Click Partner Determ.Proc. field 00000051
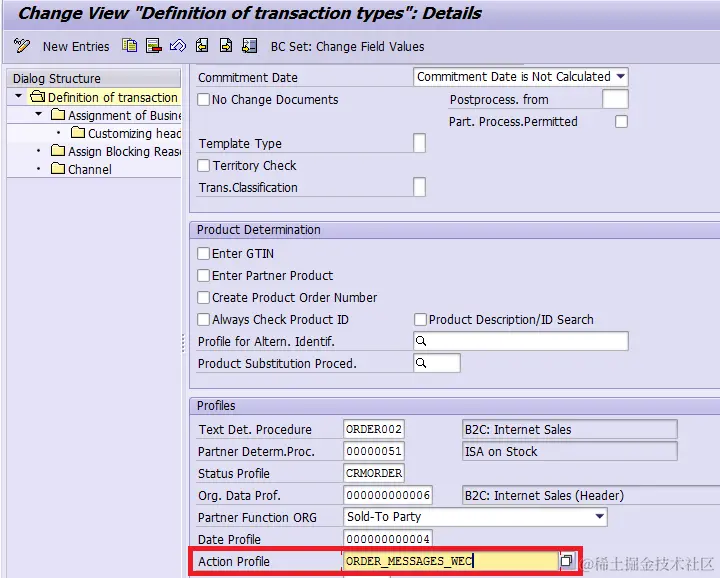The image size is (720, 578). (x=374, y=451)
